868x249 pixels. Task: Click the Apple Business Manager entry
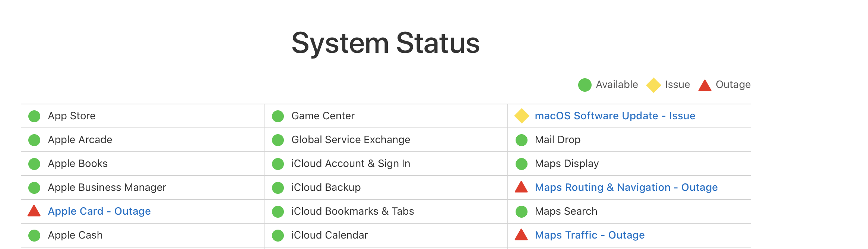tap(107, 187)
